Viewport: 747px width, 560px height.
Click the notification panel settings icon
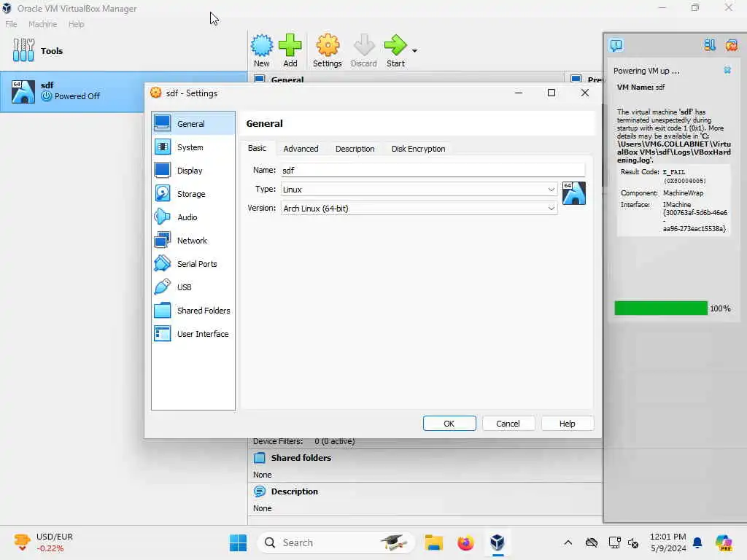coord(709,45)
